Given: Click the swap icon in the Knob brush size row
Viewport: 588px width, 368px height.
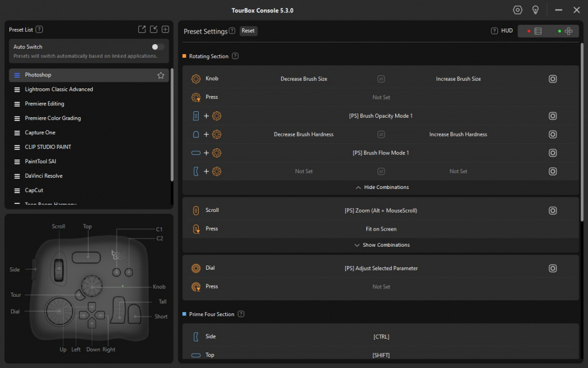Looking at the screenshot, I should [x=381, y=79].
